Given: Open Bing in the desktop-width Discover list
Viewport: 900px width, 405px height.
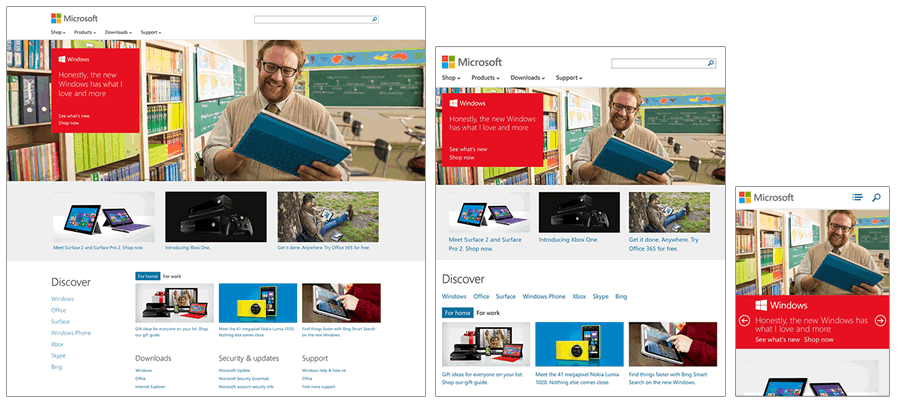Looking at the screenshot, I should tap(56, 367).
